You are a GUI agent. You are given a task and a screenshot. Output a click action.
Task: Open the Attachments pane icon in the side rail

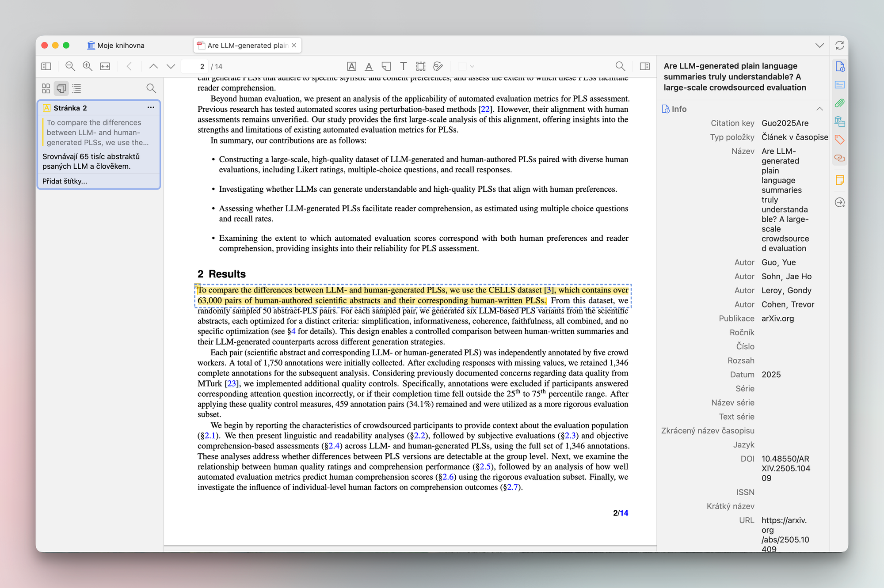point(839,103)
